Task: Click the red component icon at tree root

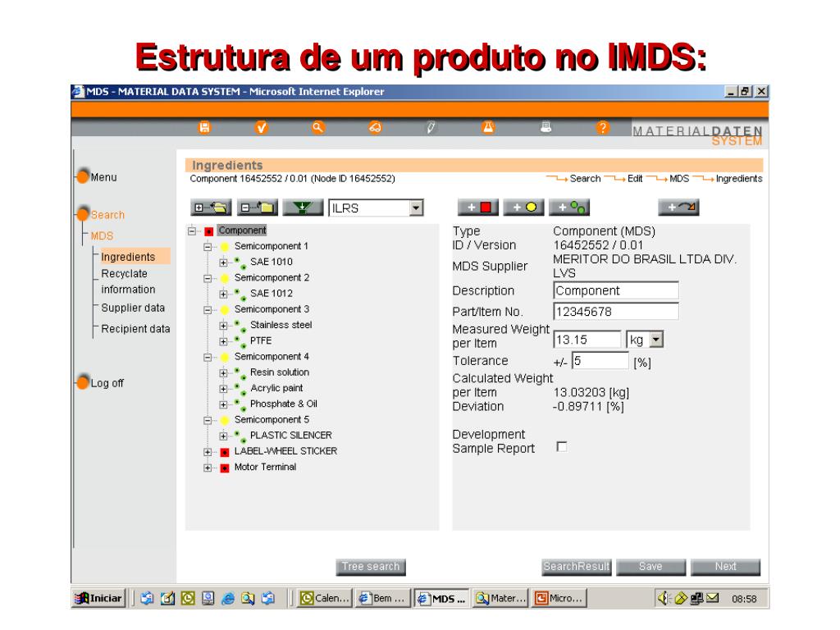Action: click(x=209, y=231)
